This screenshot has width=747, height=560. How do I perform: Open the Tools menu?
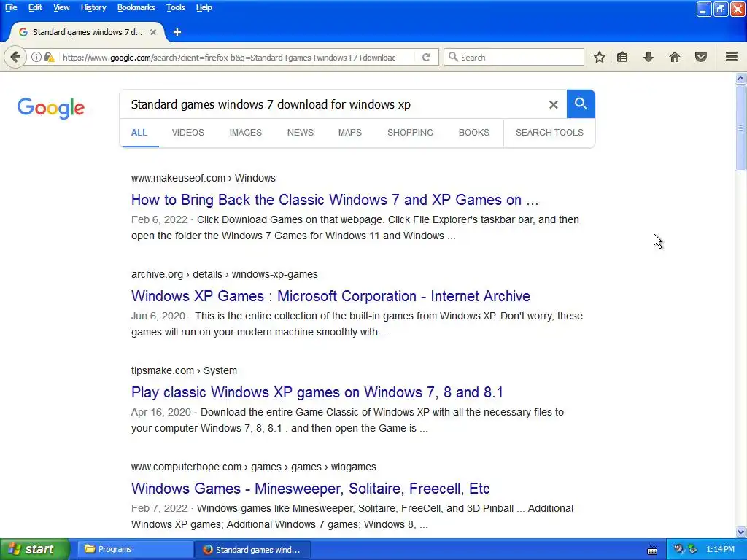coord(176,7)
